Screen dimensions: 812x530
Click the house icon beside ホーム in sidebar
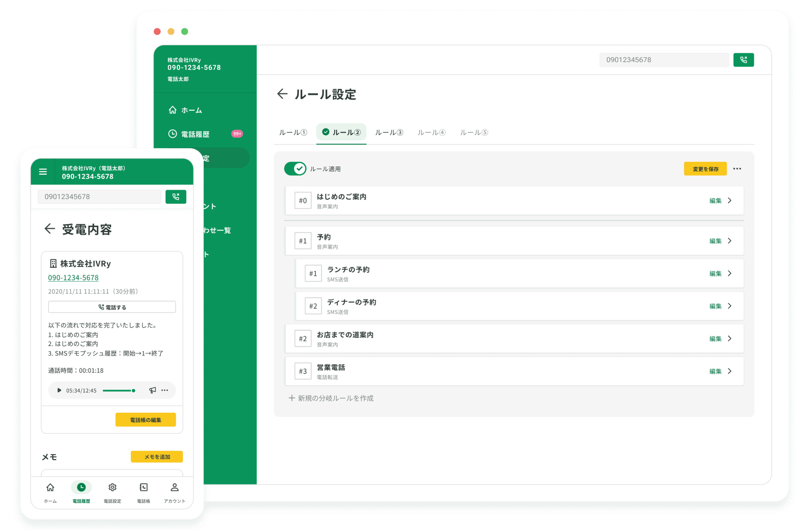pyautogui.click(x=173, y=110)
